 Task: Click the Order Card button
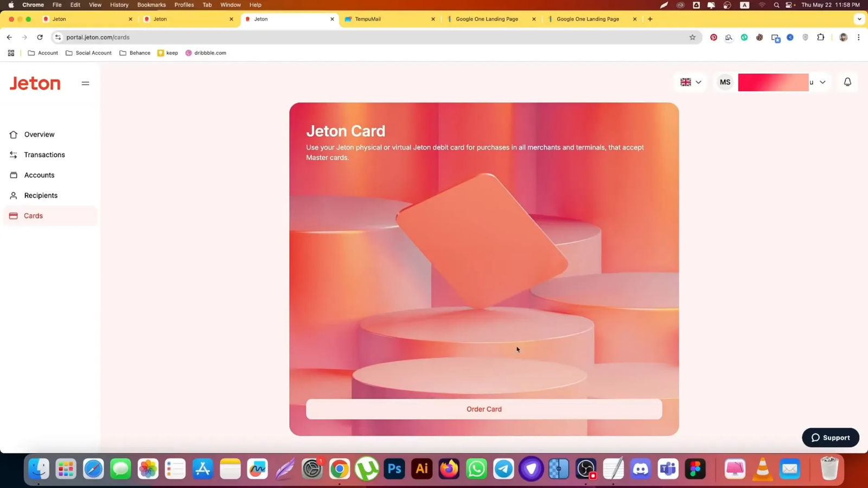pyautogui.click(x=484, y=409)
